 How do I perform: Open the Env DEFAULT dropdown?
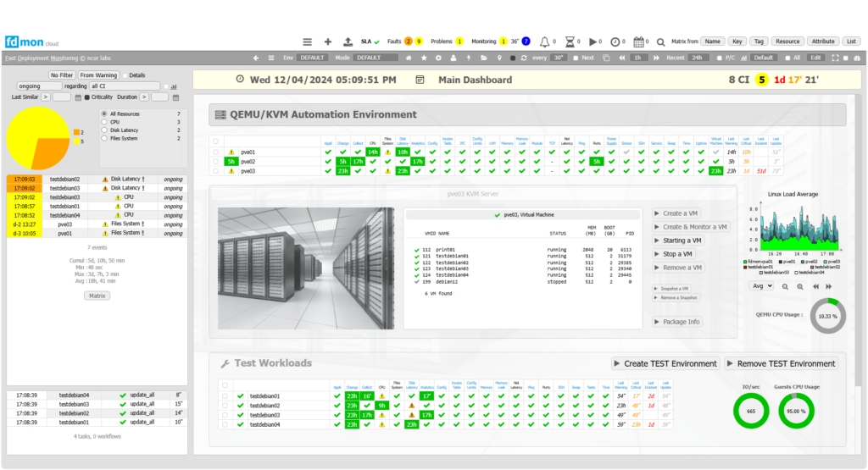point(312,58)
